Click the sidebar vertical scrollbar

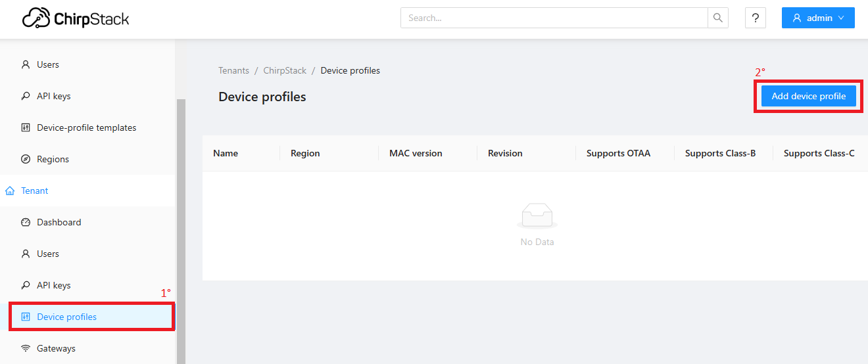pyautogui.click(x=181, y=230)
